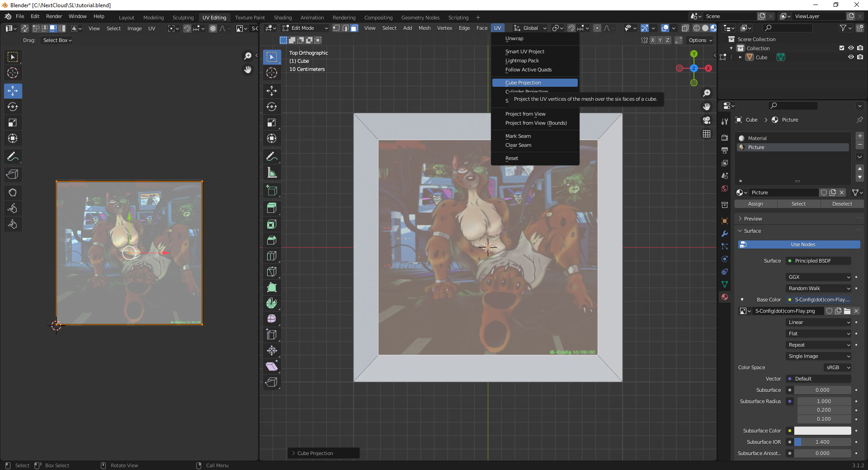This screenshot has width=868, height=470.
Task: Select the Spin tool
Action: point(272,303)
